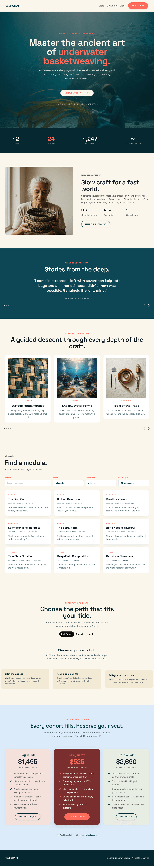Click the instructor portrait photo
Screen dimensions: 154x868
tap(39, 201)
